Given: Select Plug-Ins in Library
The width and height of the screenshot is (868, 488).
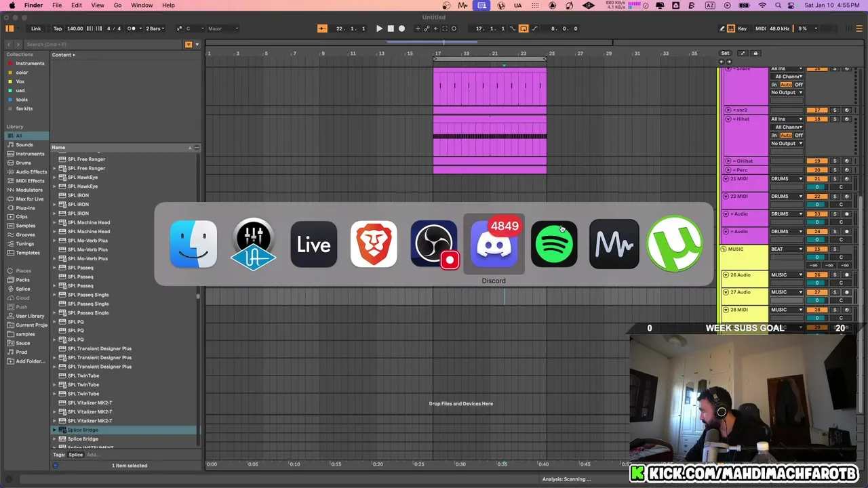Looking at the screenshot, I should click(26, 207).
